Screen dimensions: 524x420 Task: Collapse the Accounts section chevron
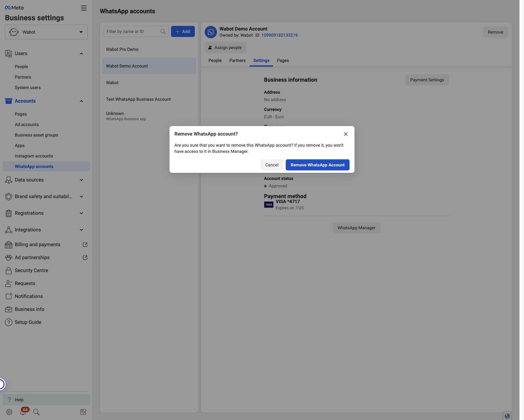(81, 101)
